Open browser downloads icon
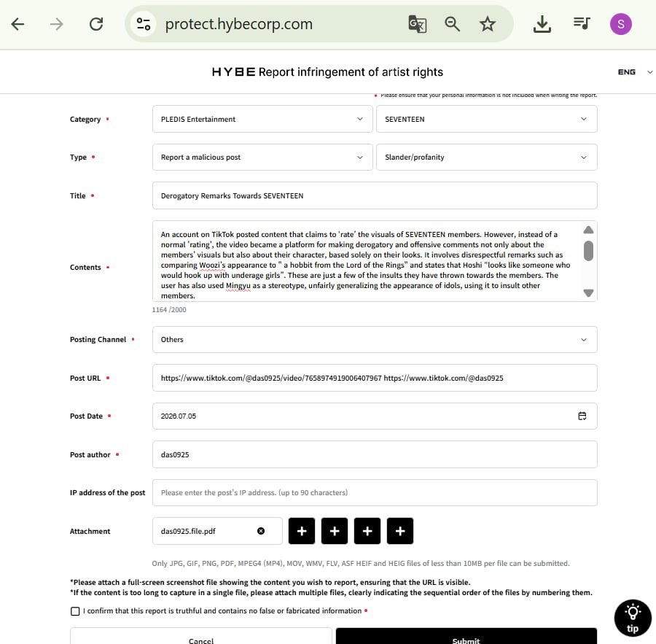 [x=542, y=24]
